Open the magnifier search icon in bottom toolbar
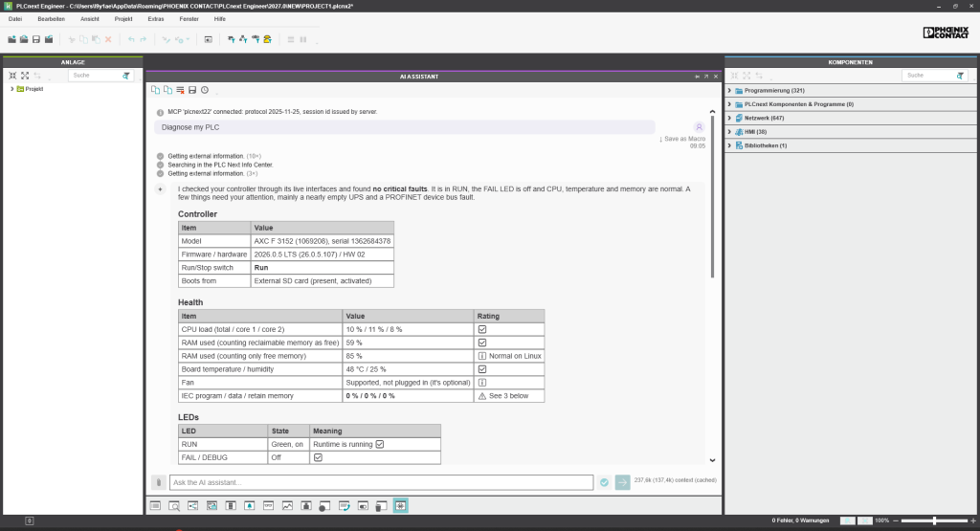 point(174,505)
